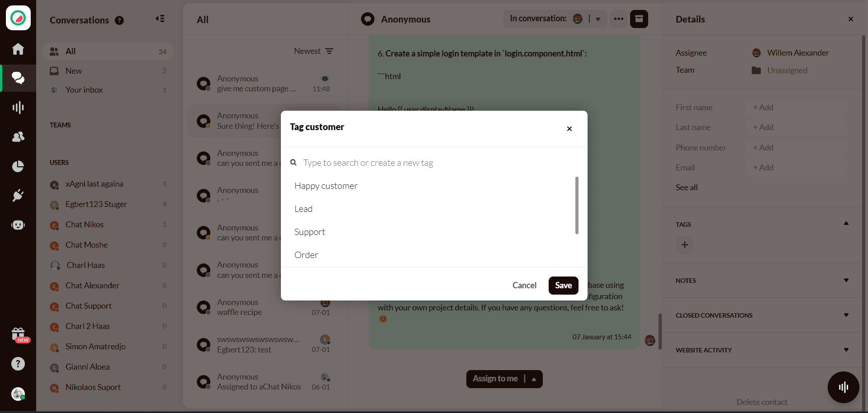Screen dimensions: 868x413
Task: Select user Chat Nikos
Action: (x=108, y=225)
